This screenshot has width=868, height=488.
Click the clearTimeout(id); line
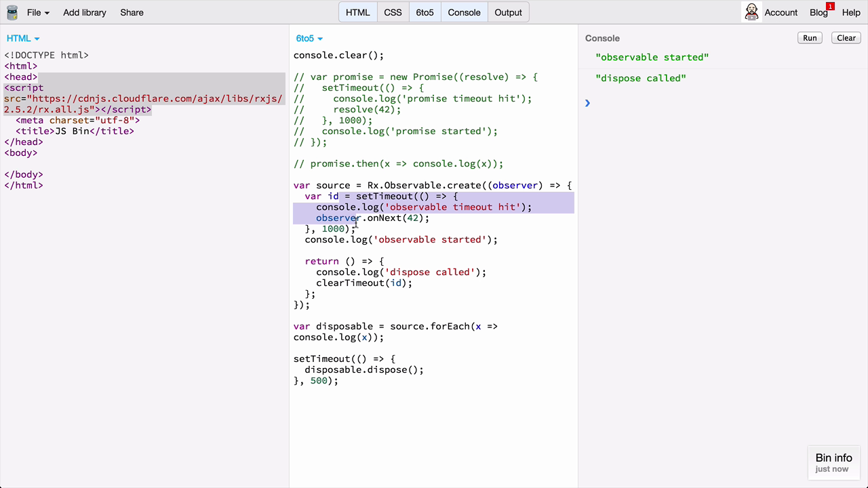pyautogui.click(x=364, y=283)
